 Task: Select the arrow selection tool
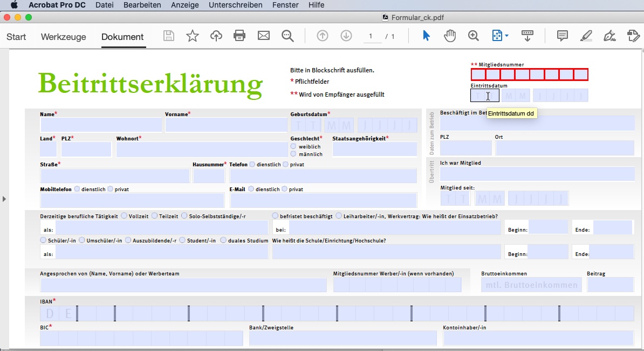click(x=426, y=36)
